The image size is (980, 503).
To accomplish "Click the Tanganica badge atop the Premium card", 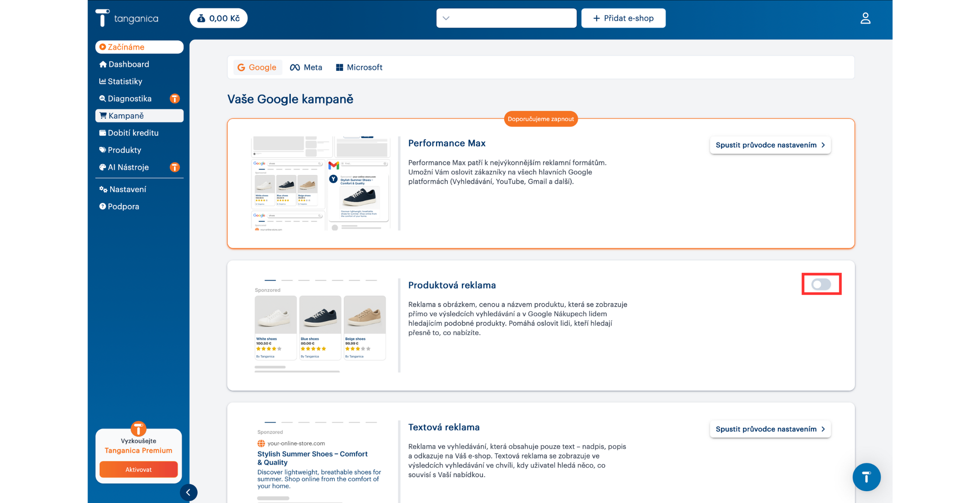I will click(x=138, y=429).
